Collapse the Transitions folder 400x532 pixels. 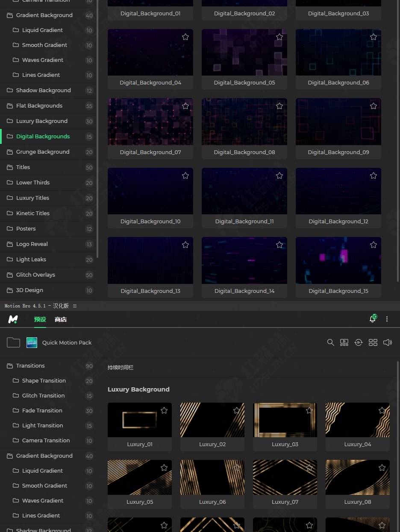[30, 366]
